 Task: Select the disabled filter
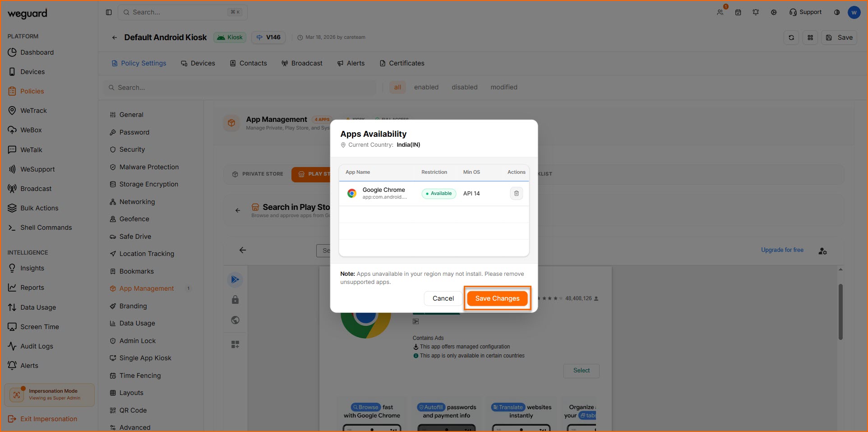(464, 87)
